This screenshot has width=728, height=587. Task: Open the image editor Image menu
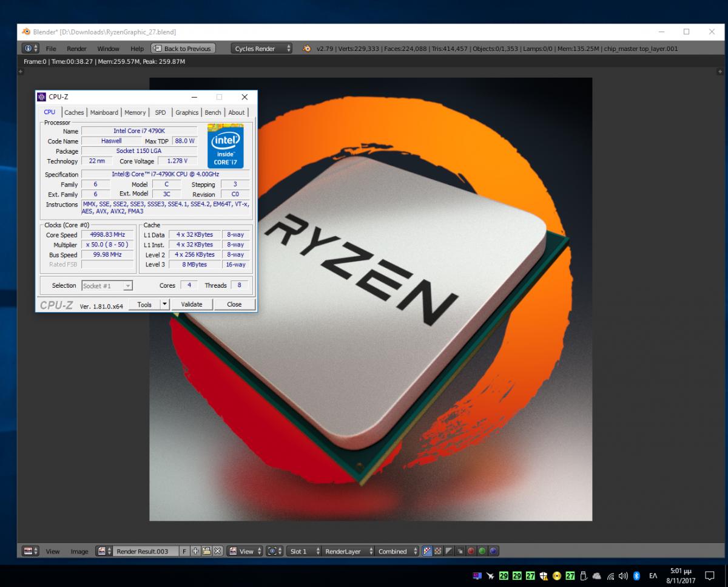click(79, 551)
